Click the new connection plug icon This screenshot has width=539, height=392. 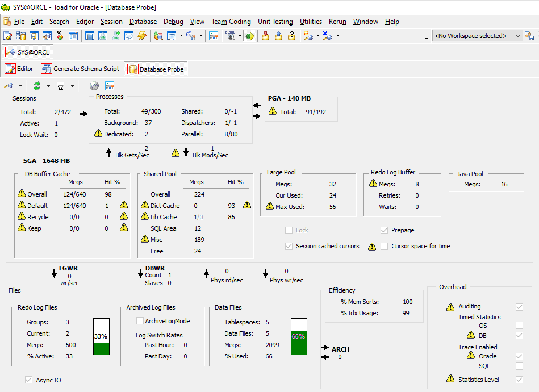coord(308,36)
